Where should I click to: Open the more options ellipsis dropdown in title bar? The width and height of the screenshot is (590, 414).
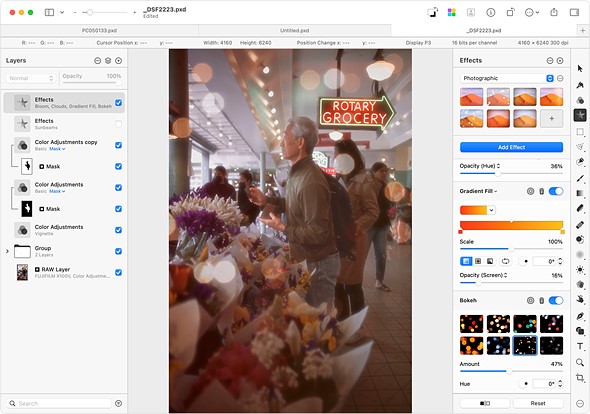click(532, 12)
